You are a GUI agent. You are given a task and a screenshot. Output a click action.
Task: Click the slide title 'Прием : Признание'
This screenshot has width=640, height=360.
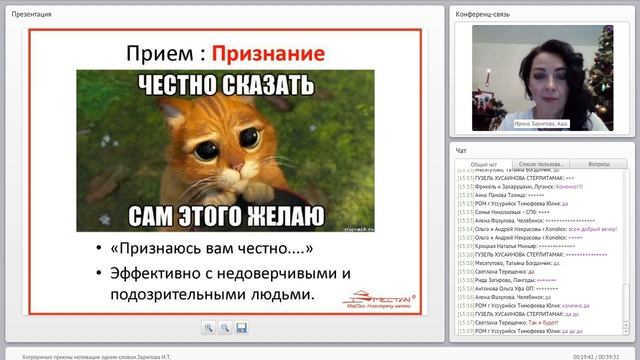226,53
